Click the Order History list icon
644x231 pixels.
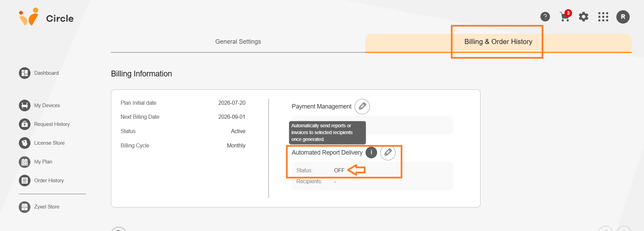click(x=25, y=181)
